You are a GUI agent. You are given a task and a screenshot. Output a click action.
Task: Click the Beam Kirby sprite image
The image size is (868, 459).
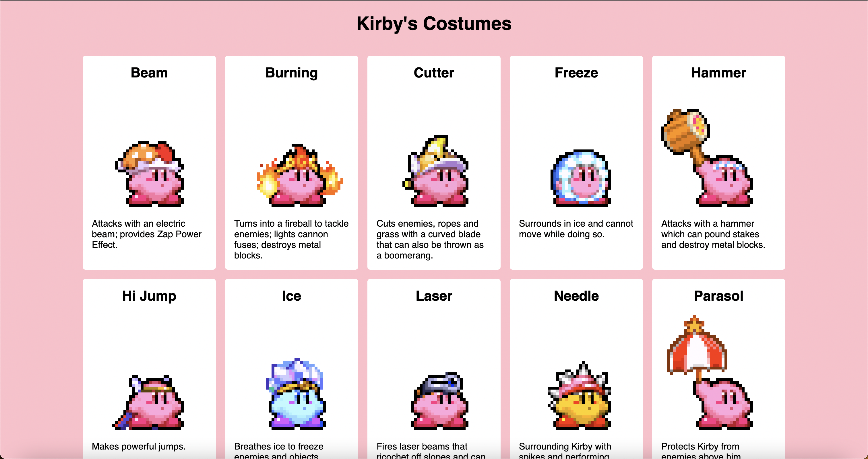pos(149,174)
